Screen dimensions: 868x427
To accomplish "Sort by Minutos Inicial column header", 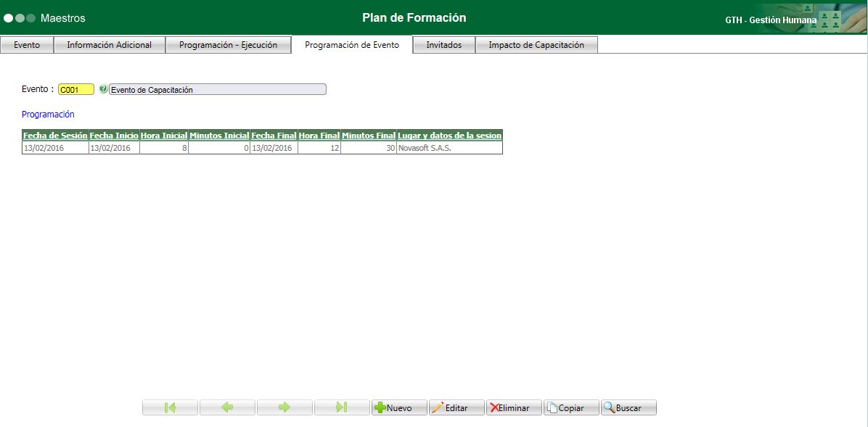I will click(x=219, y=136).
